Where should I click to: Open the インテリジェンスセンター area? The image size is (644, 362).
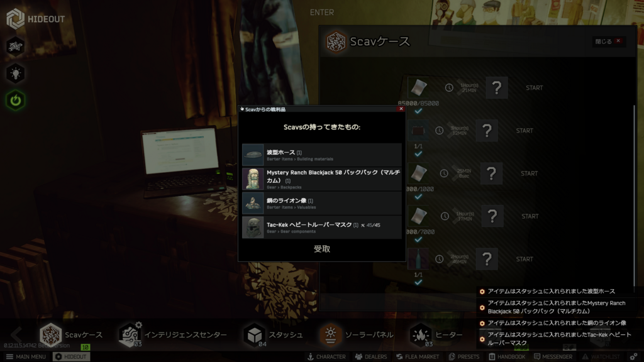tap(130, 334)
